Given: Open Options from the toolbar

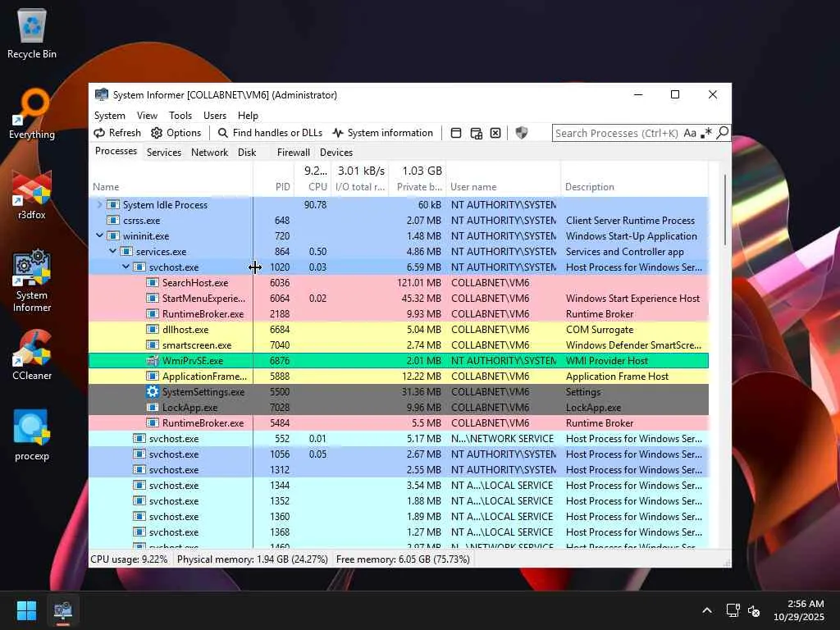Looking at the screenshot, I should pos(176,133).
